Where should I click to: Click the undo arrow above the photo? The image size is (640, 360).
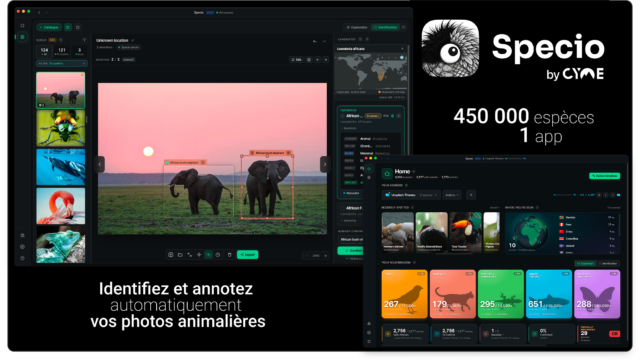[x=315, y=41]
